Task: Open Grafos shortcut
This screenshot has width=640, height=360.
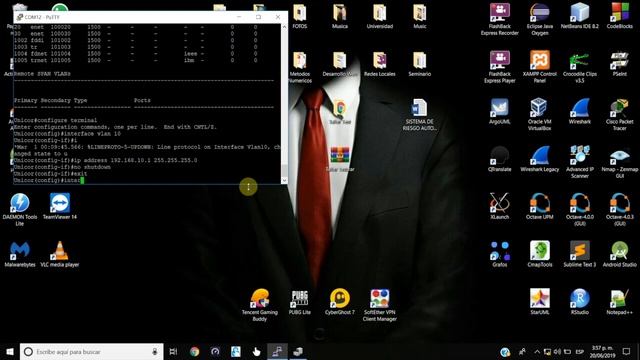Action: click(x=500, y=255)
